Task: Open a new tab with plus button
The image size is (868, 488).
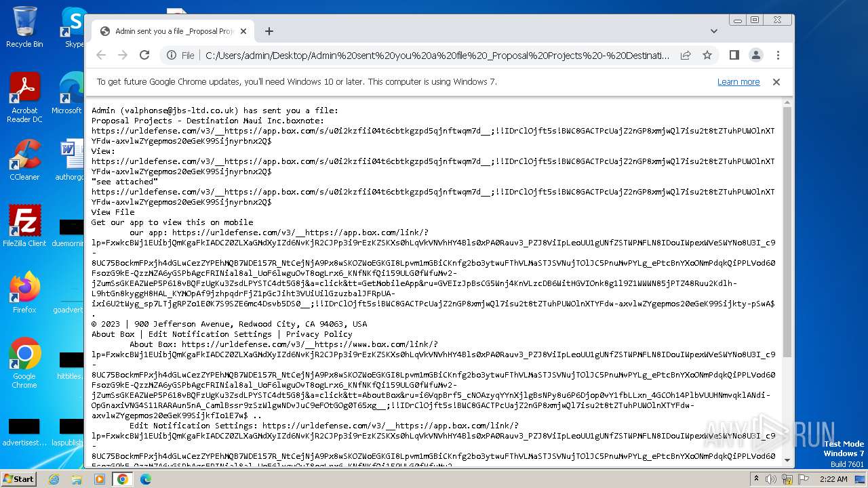Action: coord(269,31)
